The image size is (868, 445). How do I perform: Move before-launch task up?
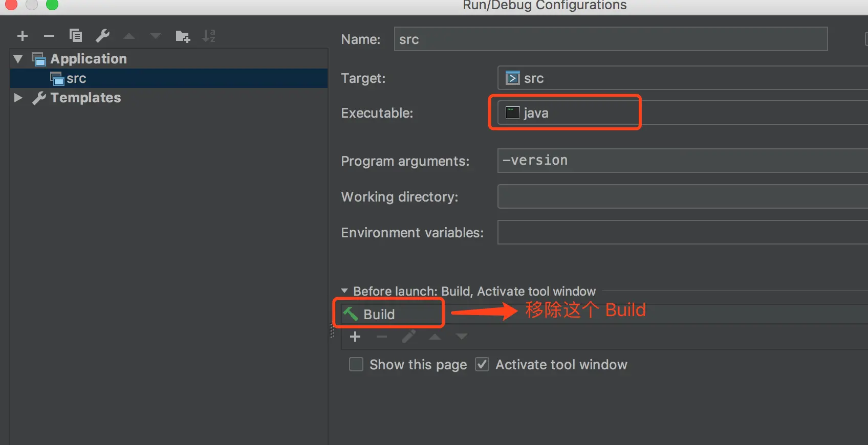pyautogui.click(x=435, y=337)
